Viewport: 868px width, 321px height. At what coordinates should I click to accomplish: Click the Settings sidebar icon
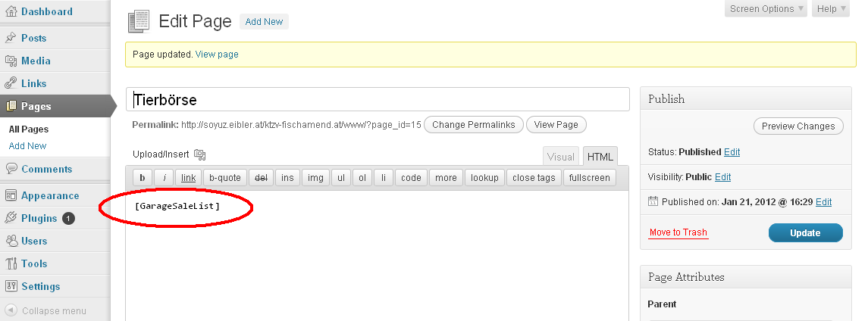pyautogui.click(x=11, y=286)
